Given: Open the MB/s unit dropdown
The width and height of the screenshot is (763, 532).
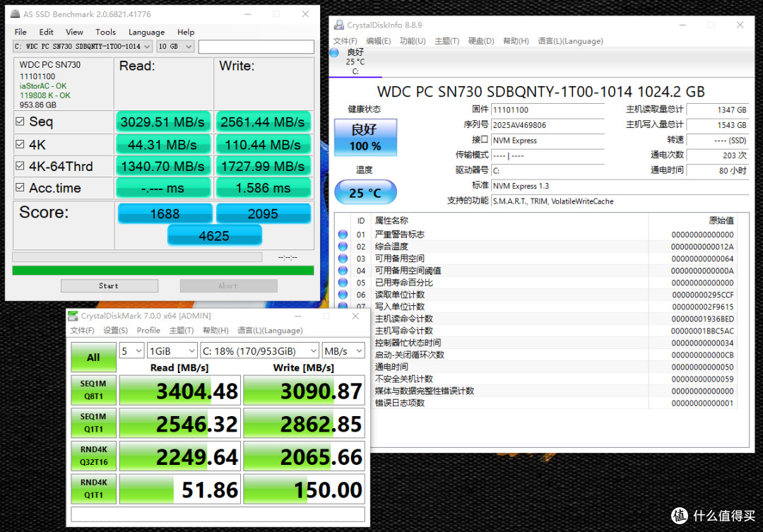Looking at the screenshot, I should (343, 351).
